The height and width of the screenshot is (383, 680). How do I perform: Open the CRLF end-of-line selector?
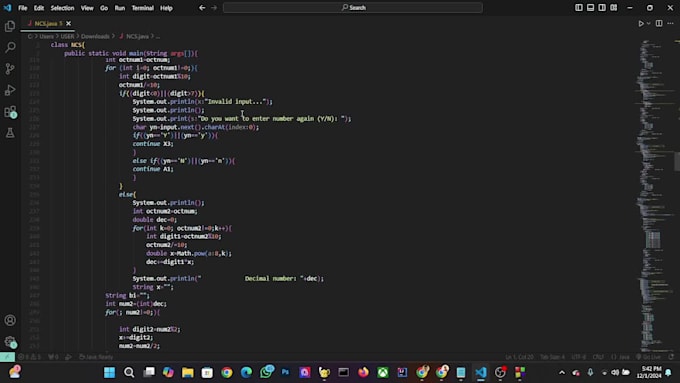[598, 357]
